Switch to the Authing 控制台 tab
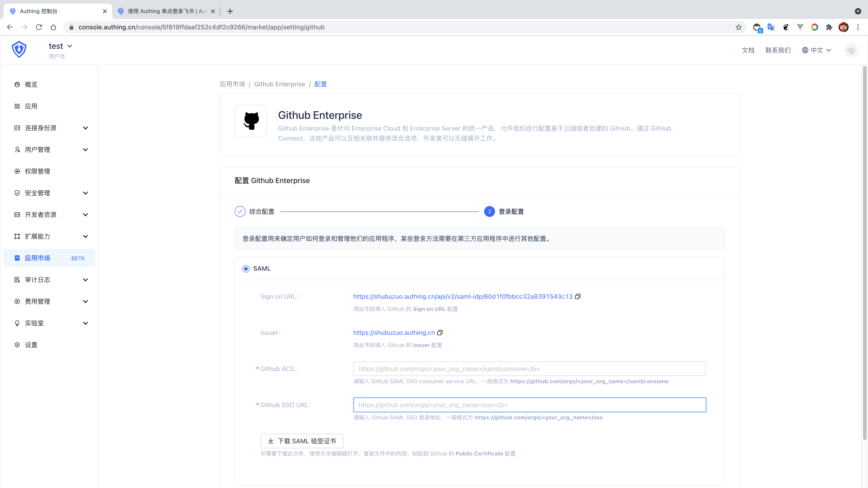Viewport: 868px width, 488px height. pos(58,11)
